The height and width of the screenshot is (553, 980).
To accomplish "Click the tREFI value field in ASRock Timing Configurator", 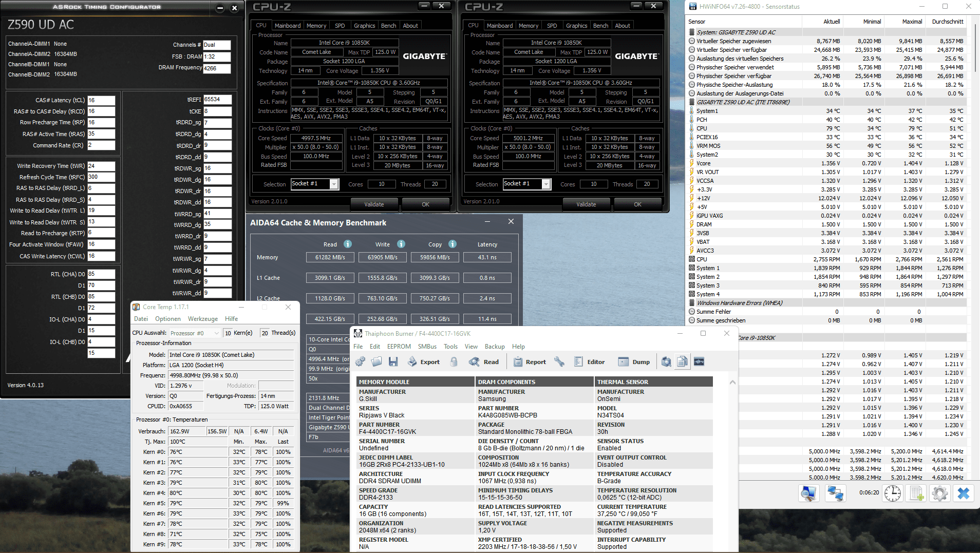I will (218, 99).
